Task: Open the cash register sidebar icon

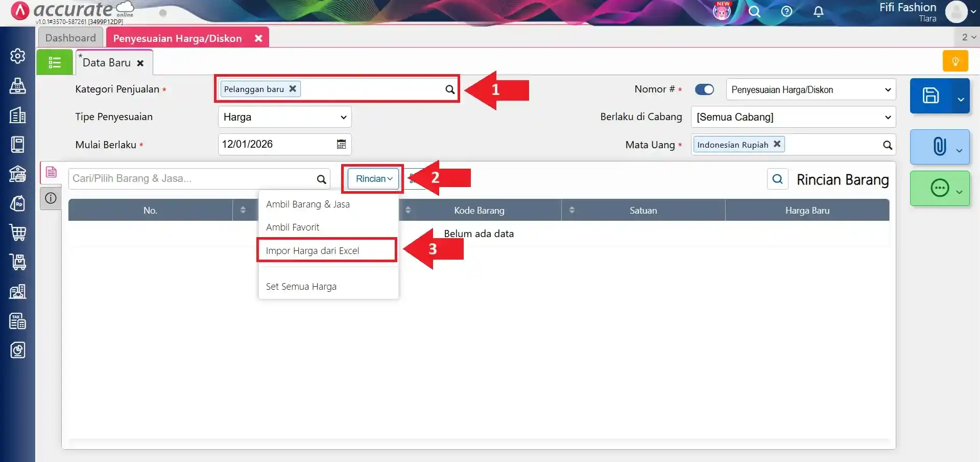Action: [18, 86]
